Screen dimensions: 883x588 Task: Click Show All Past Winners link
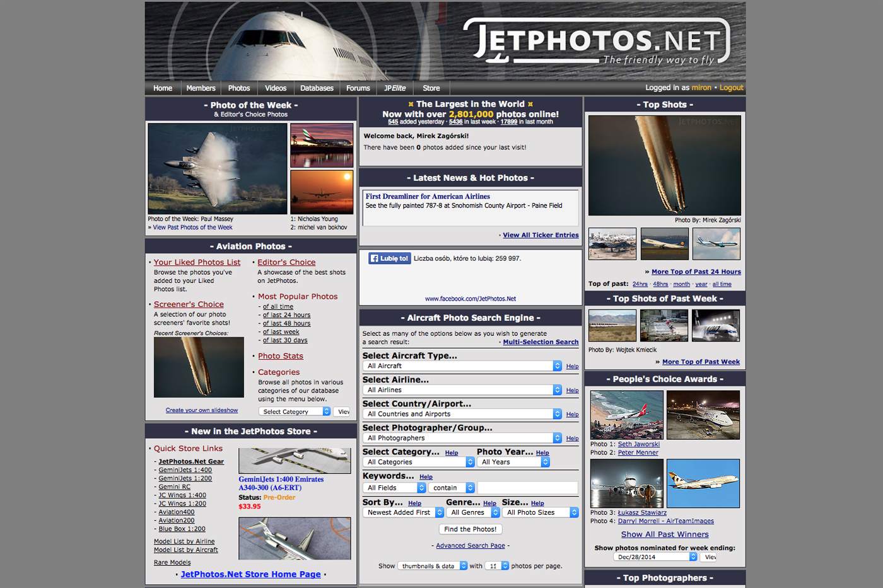point(665,534)
